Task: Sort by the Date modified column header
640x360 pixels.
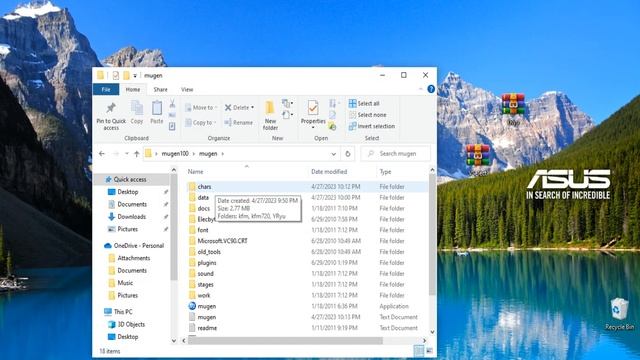Action: (x=329, y=172)
